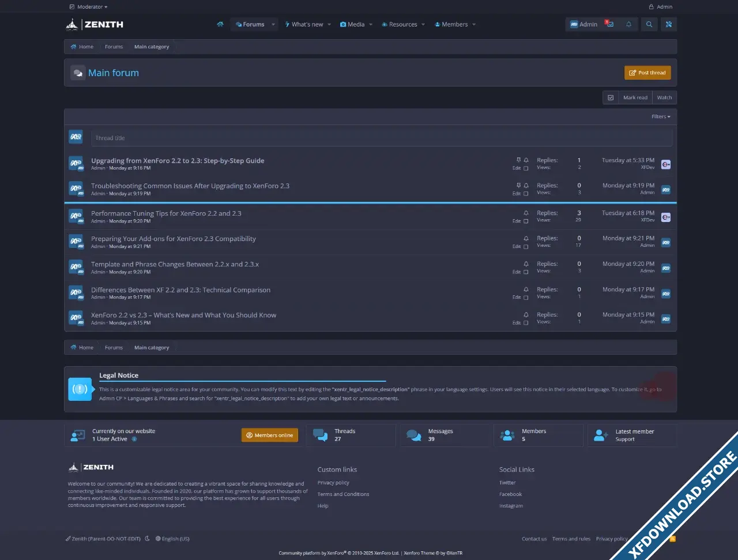Open the Twitter social link
This screenshot has width=738, height=560.
click(507, 483)
